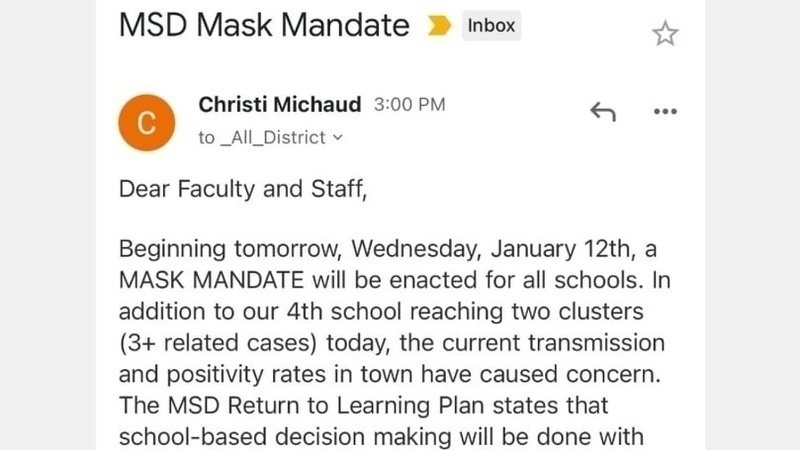Click the yellow importance marker
The width and height of the screenshot is (800, 450).
pos(438,27)
